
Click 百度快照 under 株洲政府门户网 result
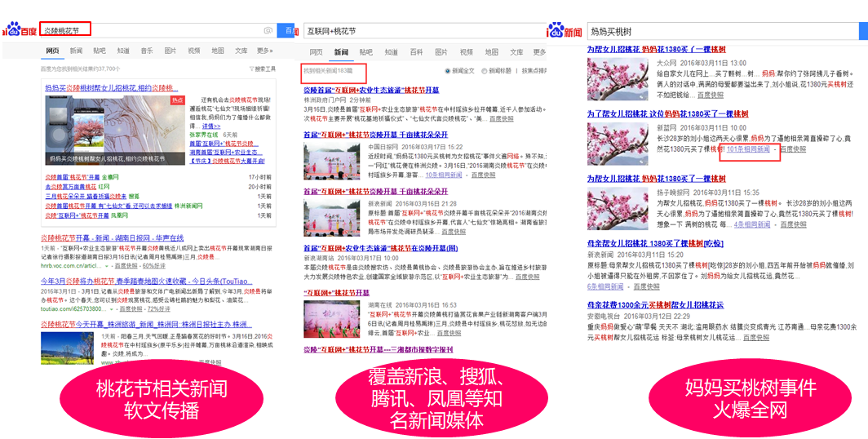[501, 118]
